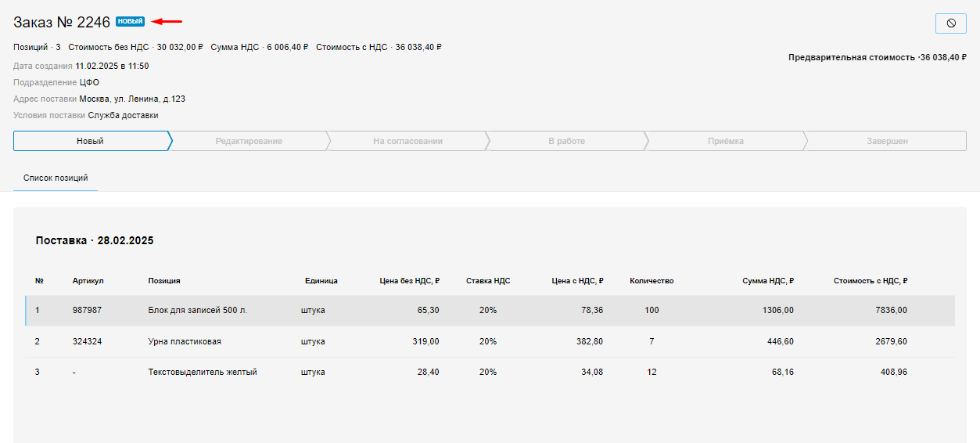The width and height of the screenshot is (980, 443).
Task: Click article number 987987
Action: [87, 311]
